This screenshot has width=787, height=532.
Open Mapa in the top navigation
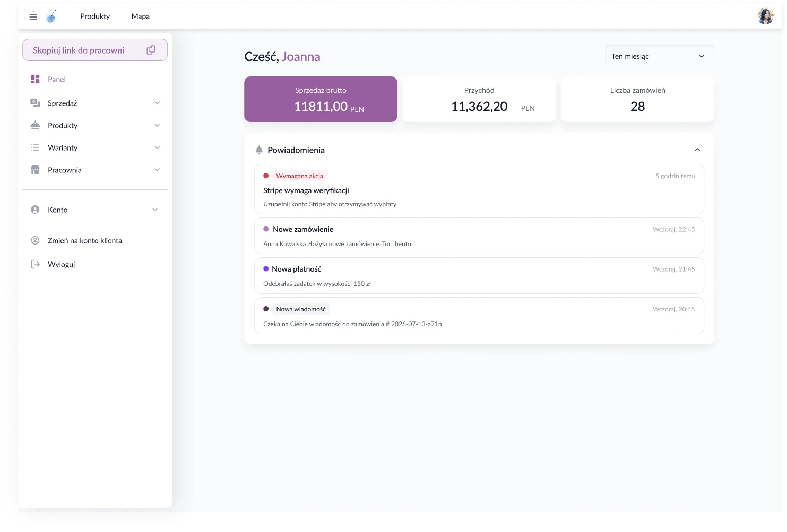point(141,16)
